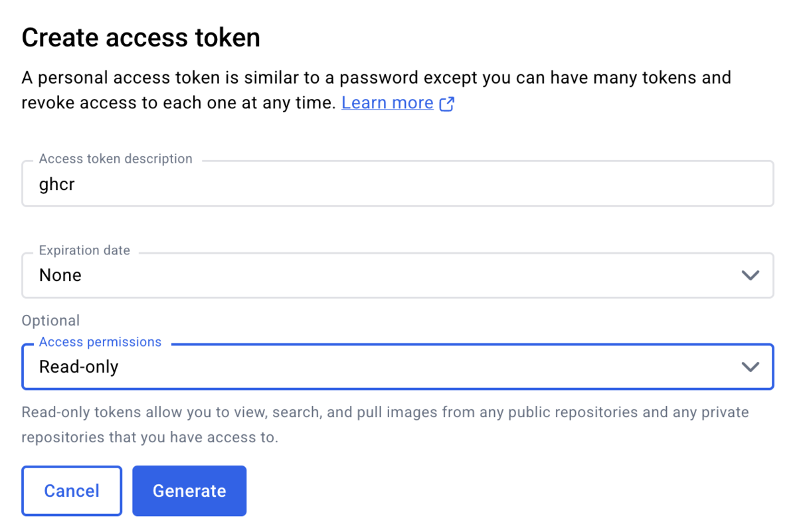This screenshot has height=532, width=797.
Task: Generate the access token
Action: pyautogui.click(x=189, y=491)
